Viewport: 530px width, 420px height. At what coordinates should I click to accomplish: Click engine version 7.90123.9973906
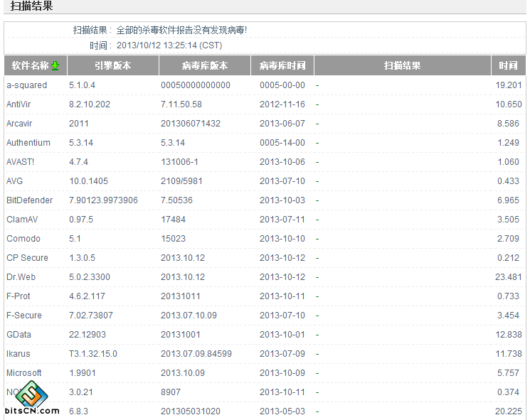click(x=103, y=200)
